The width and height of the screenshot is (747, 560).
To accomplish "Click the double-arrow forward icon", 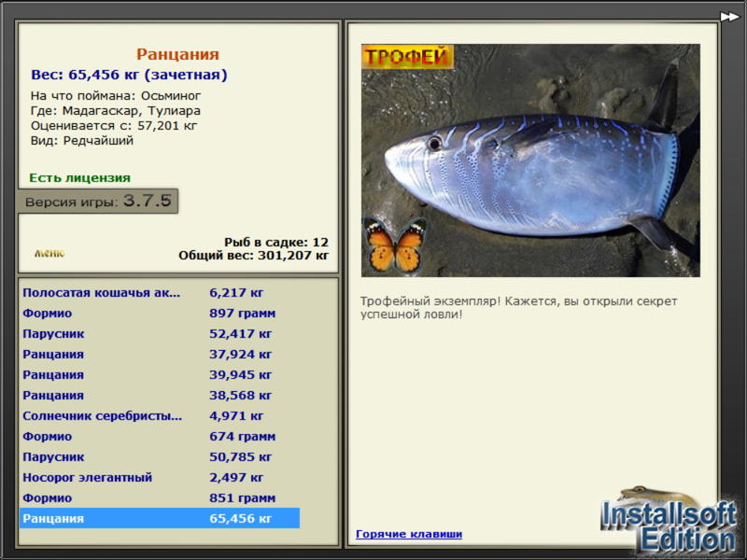I will [729, 17].
